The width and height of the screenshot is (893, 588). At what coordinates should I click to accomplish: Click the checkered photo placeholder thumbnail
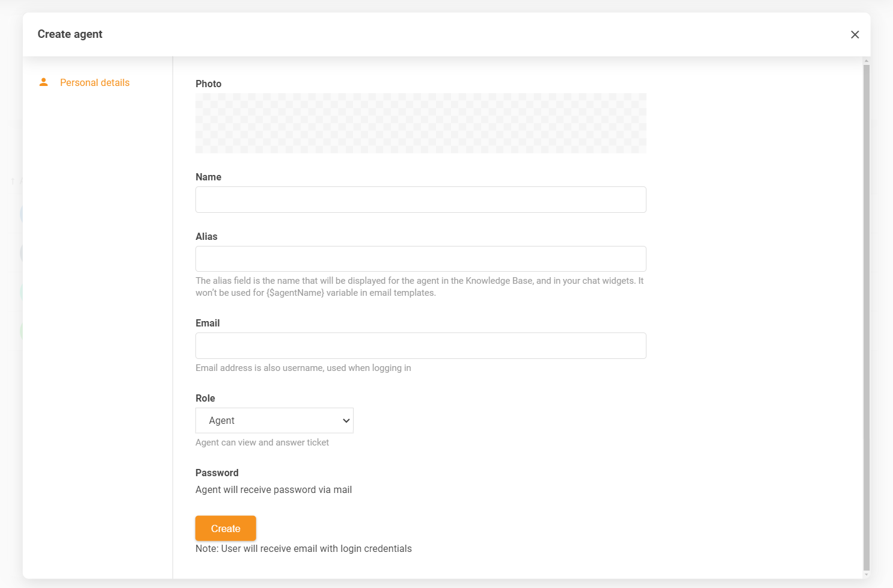[x=420, y=123]
